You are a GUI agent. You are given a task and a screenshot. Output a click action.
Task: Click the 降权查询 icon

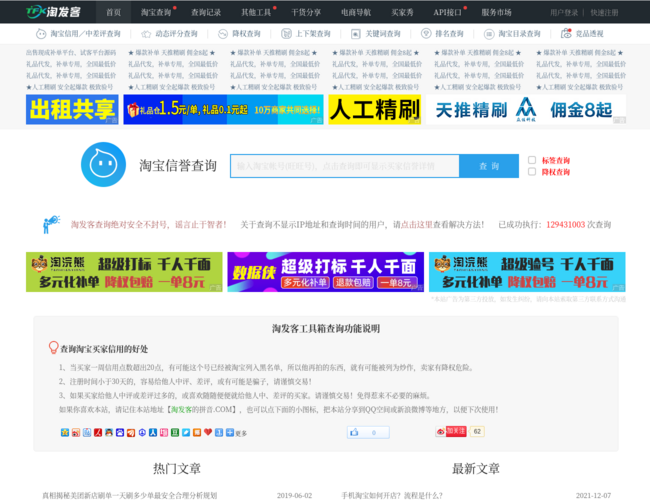(x=223, y=34)
